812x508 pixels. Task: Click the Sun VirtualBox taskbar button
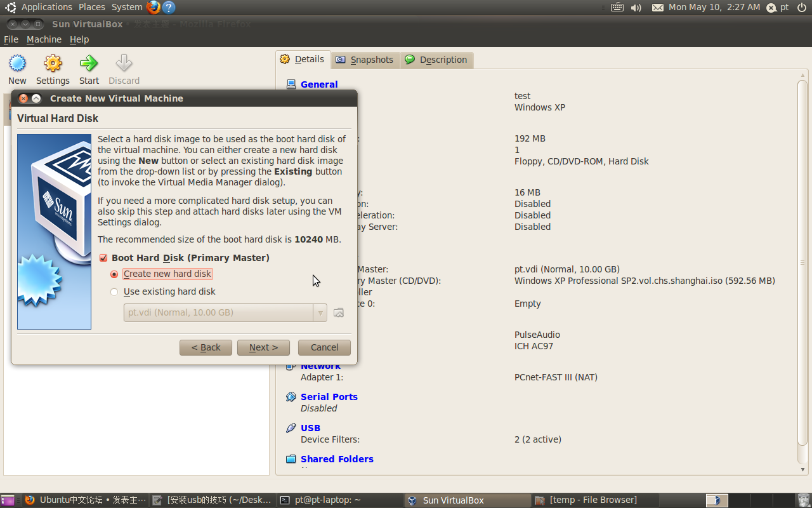(466, 500)
